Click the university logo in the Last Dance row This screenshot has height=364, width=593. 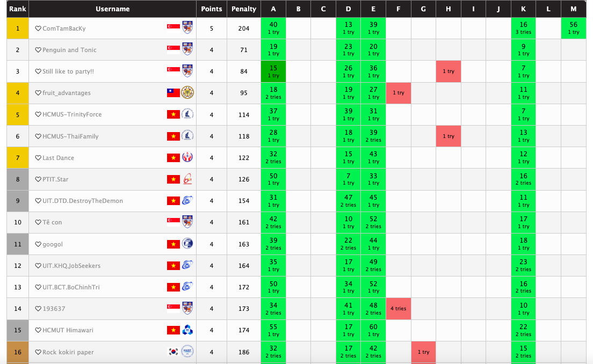[187, 158]
